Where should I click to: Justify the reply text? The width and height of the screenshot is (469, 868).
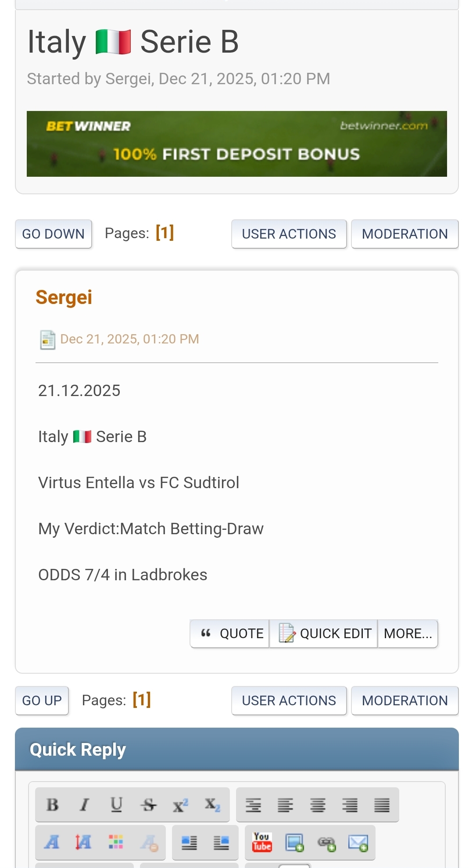382,805
